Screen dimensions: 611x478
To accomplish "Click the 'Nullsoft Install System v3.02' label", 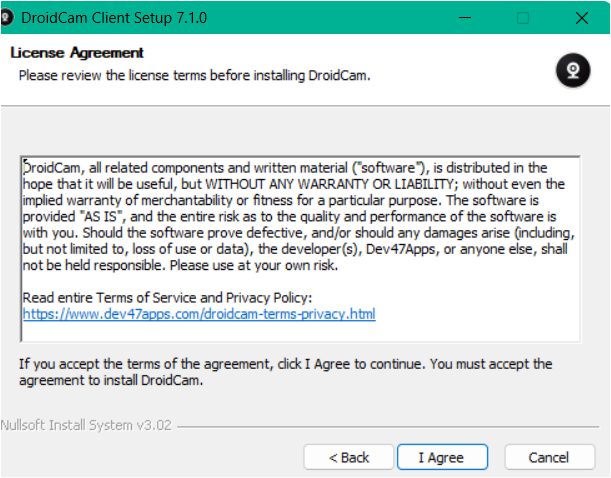I will coord(86,425).
